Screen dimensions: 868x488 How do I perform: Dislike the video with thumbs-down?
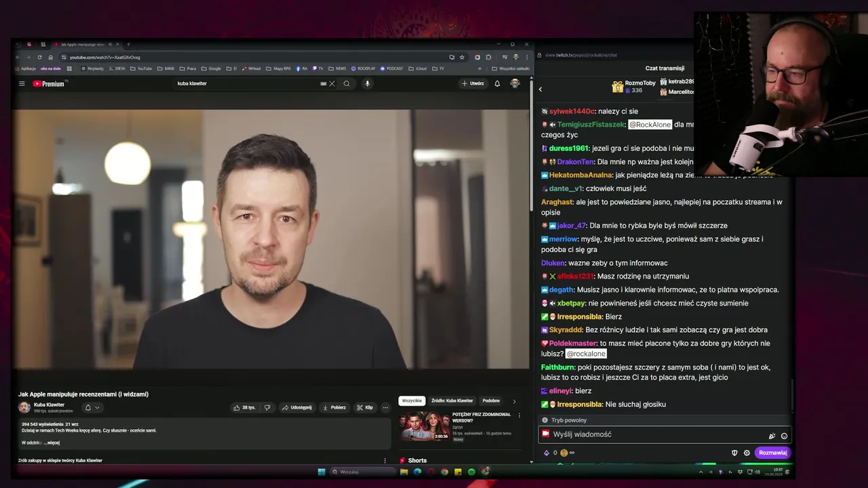pyautogui.click(x=267, y=407)
